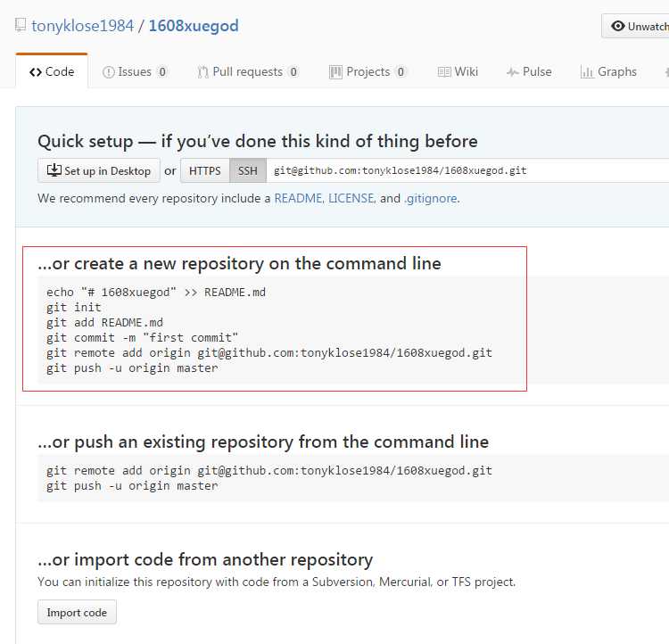Screen dimensions: 669x644
Task: Open the .gitignore link
Action: 431,198
